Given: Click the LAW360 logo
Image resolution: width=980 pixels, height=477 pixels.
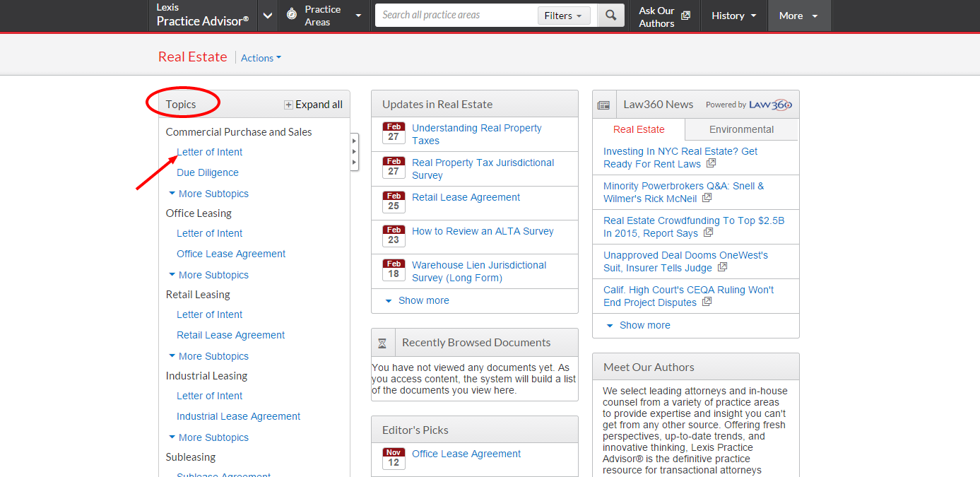Looking at the screenshot, I should 771,105.
